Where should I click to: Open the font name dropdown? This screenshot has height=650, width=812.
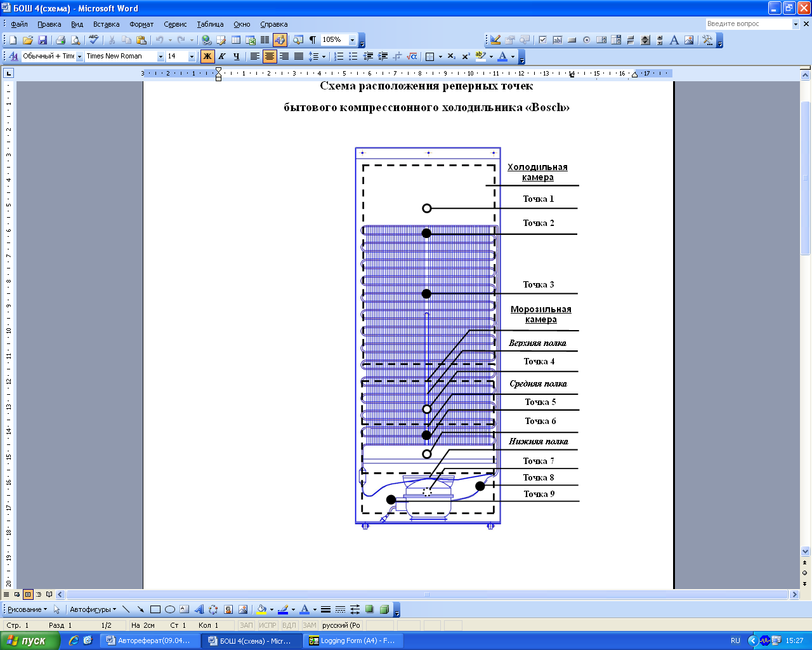click(x=160, y=56)
